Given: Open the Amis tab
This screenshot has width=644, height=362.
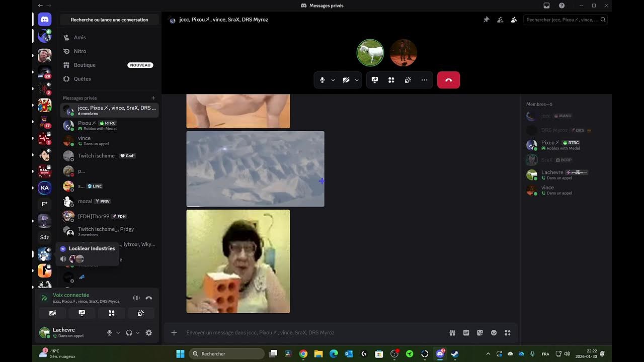Looking at the screenshot, I should click(109, 37).
